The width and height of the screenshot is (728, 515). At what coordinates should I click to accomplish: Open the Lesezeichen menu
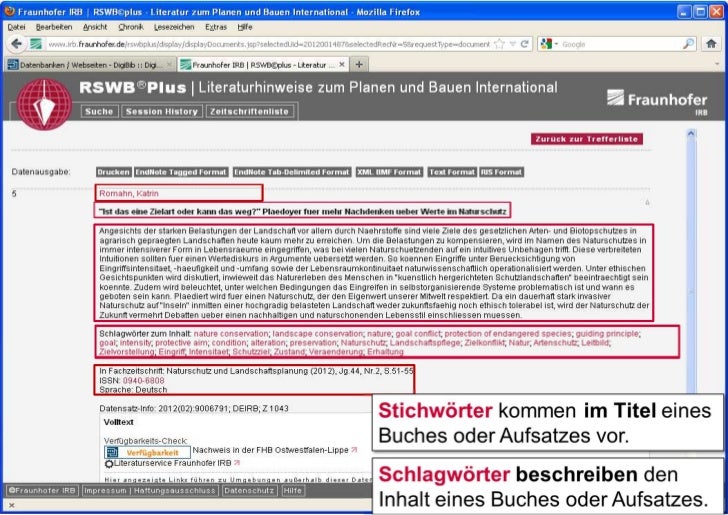[x=174, y=27]
